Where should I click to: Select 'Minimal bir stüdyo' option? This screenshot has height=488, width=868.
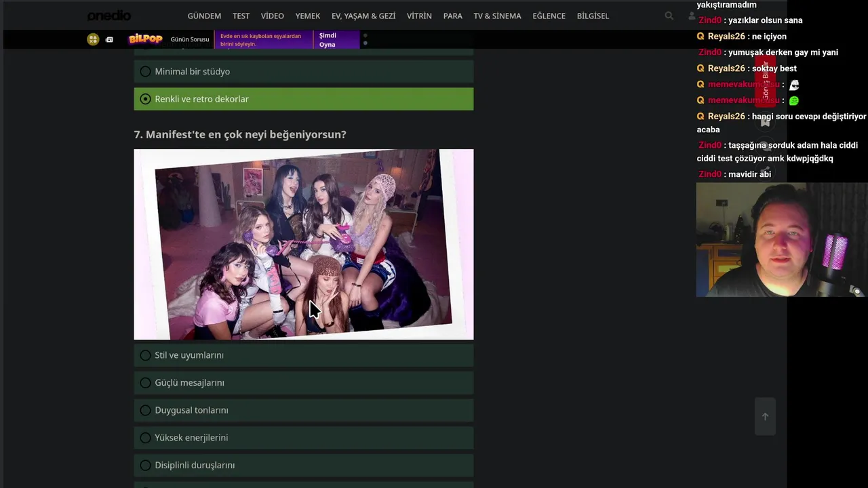[x=304, y=71]
